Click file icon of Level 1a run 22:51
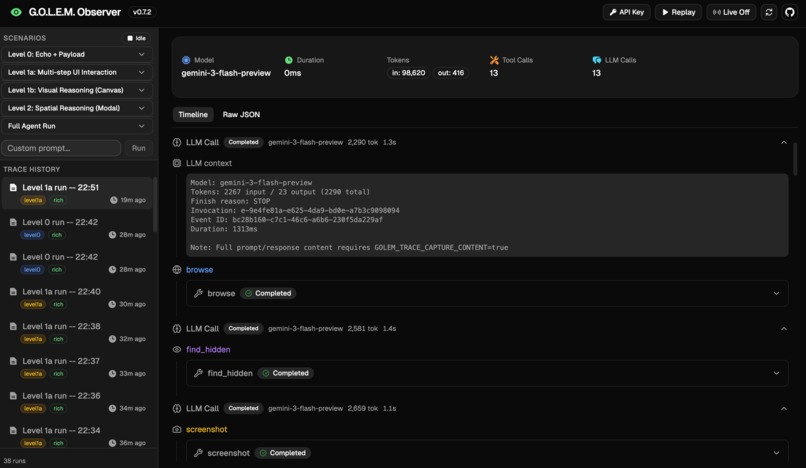Viewport: 806px width, 468px height. 13,188
